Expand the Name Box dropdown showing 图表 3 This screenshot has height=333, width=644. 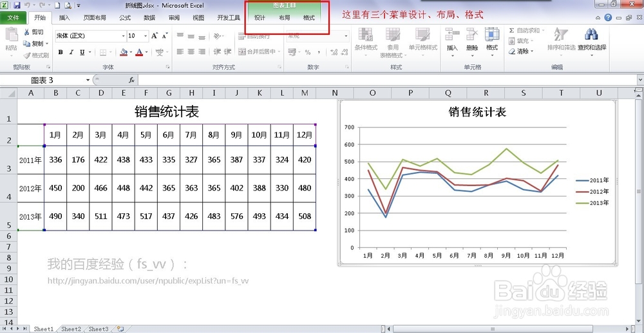[88, 80]
